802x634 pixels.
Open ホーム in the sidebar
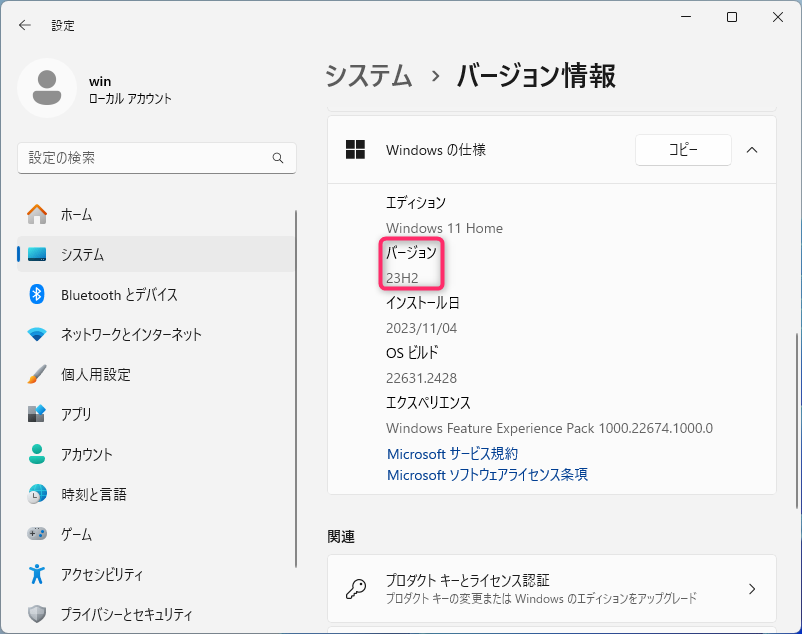[x=156, y=214]
